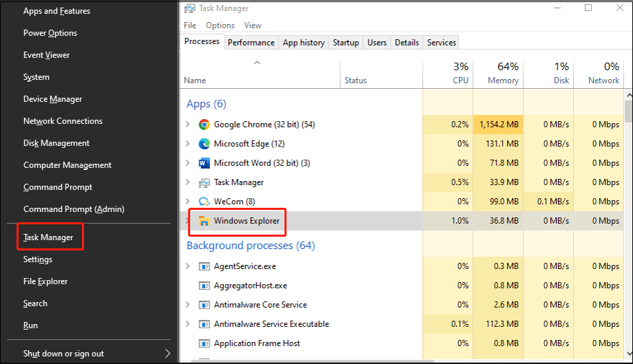Choose Run from the menu

(x=30, y=325)
